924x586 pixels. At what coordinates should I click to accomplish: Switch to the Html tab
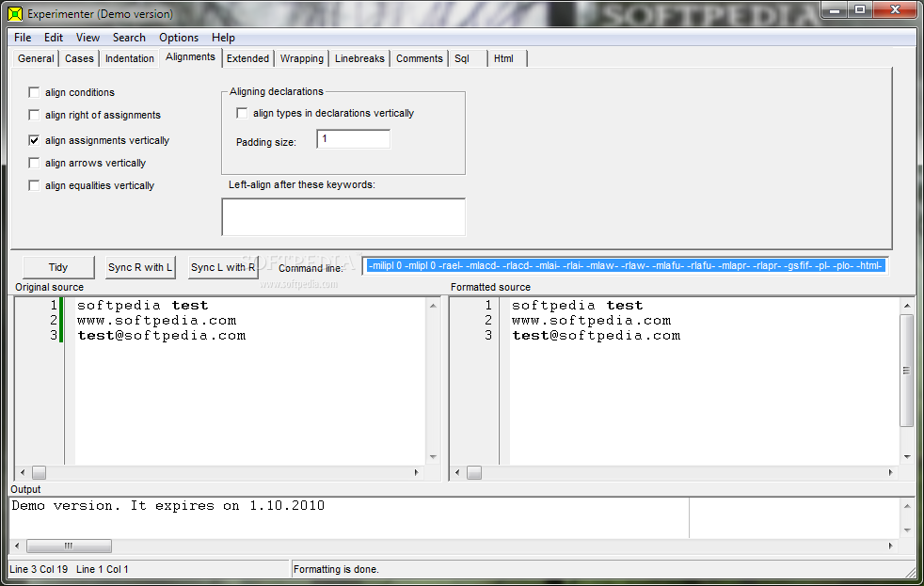507,58
